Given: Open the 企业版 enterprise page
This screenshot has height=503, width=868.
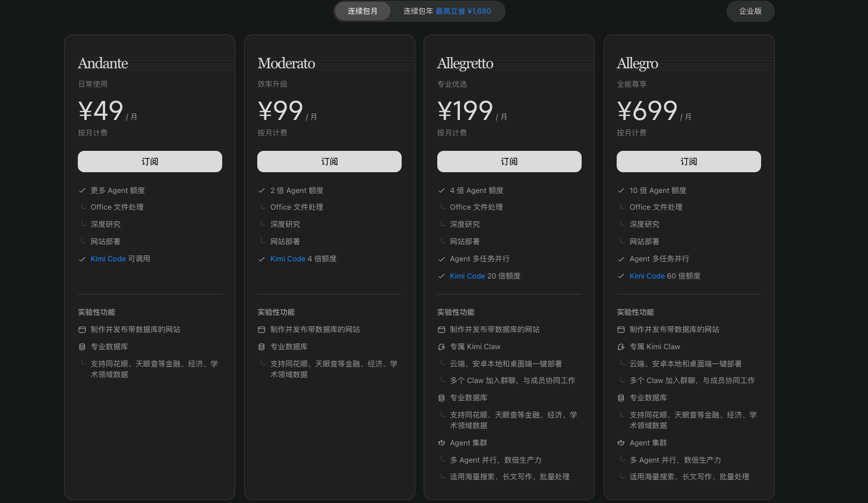Looking at the screenshot, I should pos(750,11).
